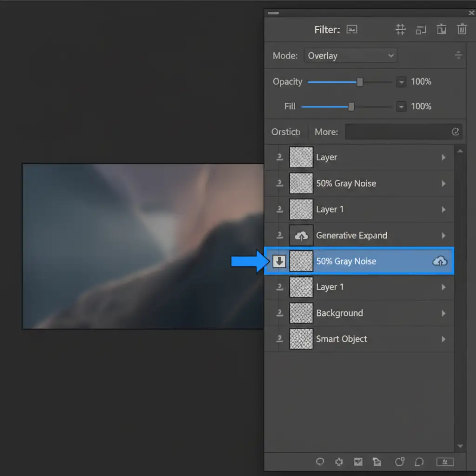Click the grid icon next to Filter
The width and height of the screenshot is (476, 476).
pyautogui.click(x=400, y=30)
